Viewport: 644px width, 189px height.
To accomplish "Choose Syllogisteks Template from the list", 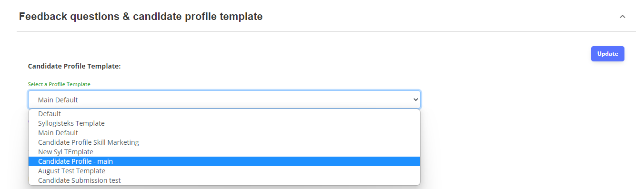I will coord(224,123).
